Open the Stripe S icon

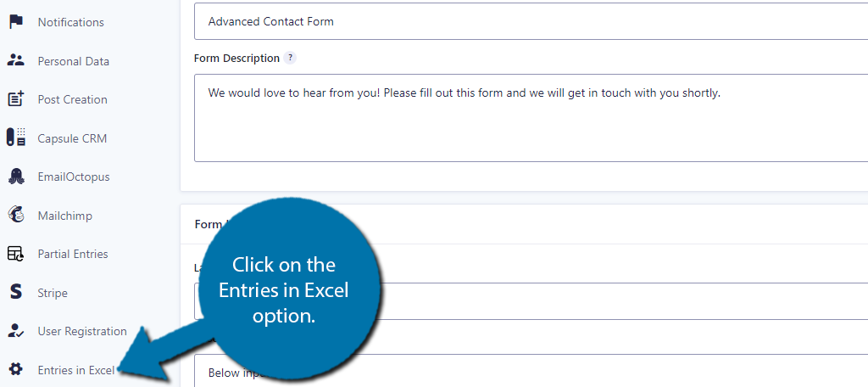pos(16,292)
